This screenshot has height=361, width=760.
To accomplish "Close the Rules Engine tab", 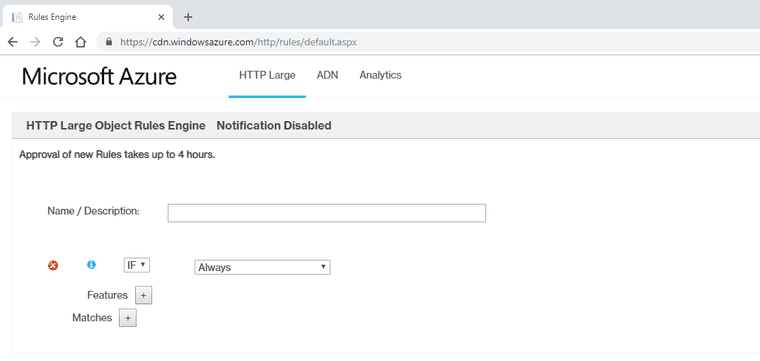I will (x=161, y=17).
